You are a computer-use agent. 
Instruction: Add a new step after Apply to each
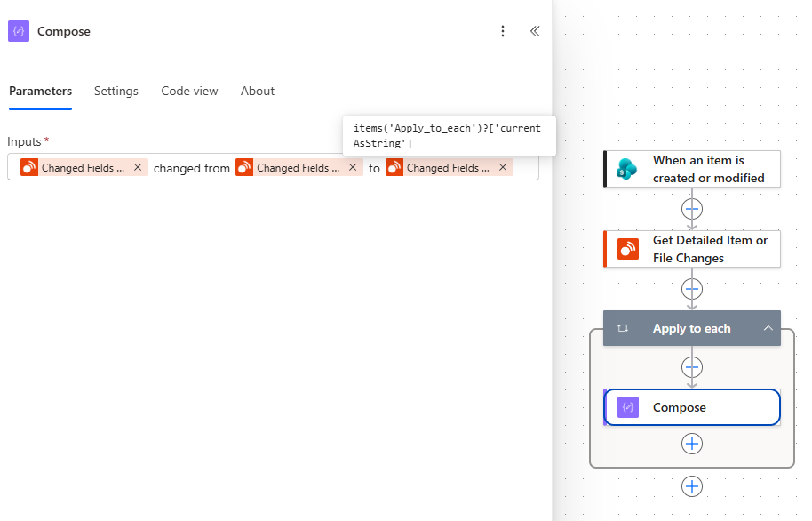[x=692, y=486]
